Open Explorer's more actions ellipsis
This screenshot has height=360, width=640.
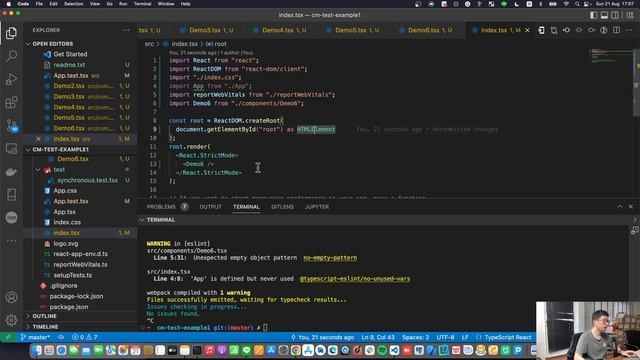coord(126,30)
